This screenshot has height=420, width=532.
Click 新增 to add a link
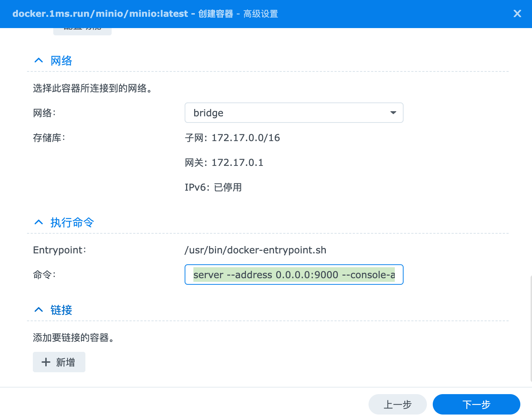pos(59,362)
